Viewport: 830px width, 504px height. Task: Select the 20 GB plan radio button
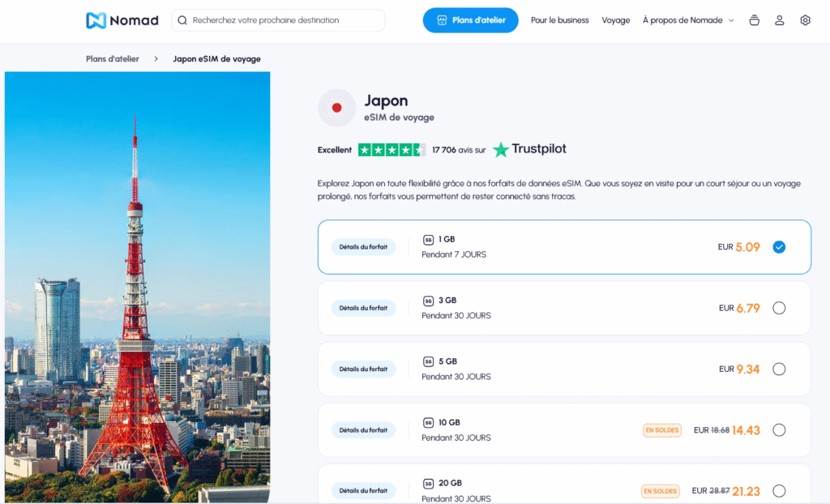click(x=779, y=491)
